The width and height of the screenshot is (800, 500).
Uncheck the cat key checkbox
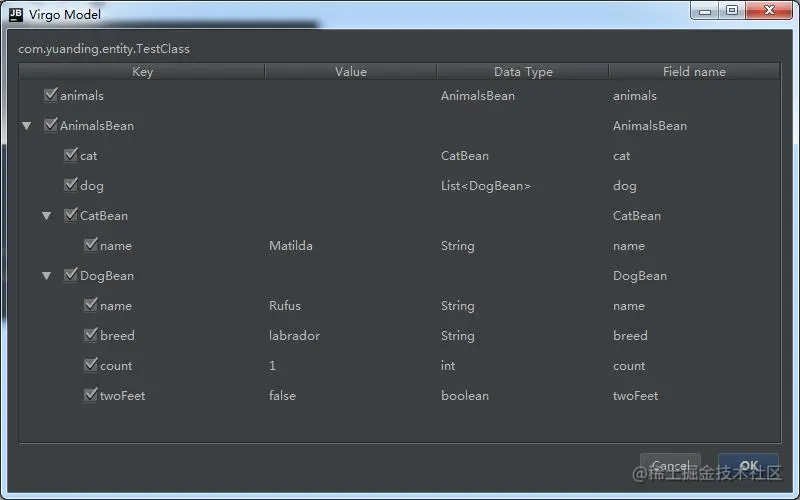[71, 155]
